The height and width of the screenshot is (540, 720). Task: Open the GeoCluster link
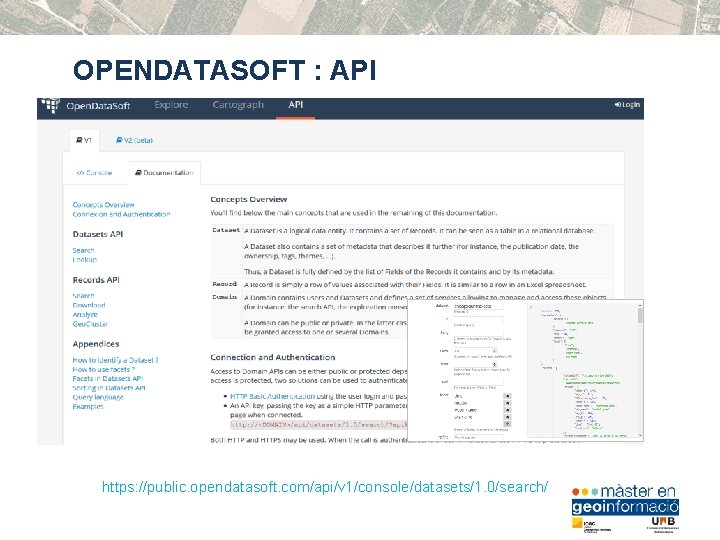tap(90, 324)
